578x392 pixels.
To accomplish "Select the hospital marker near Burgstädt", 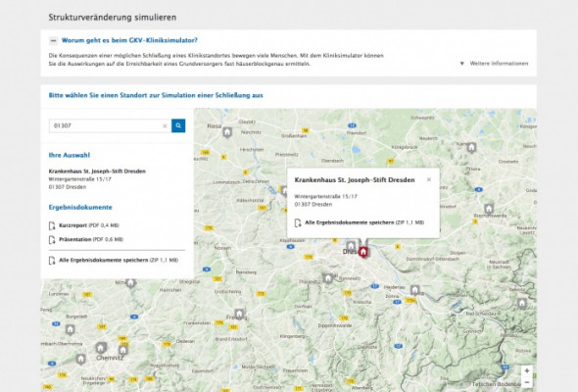I will (x=70, y=329).
